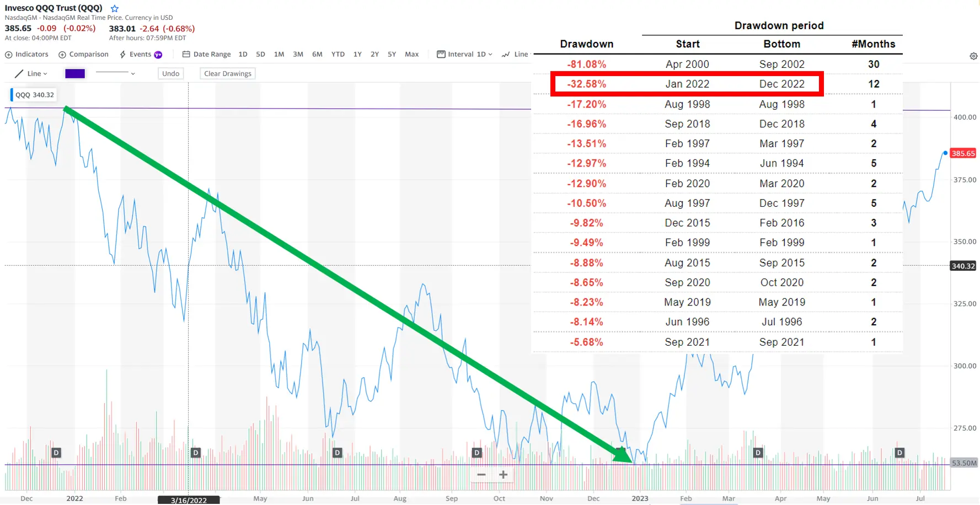
Task: Expand the line style thickness dropdown
Action: click(x=115, y=73)
